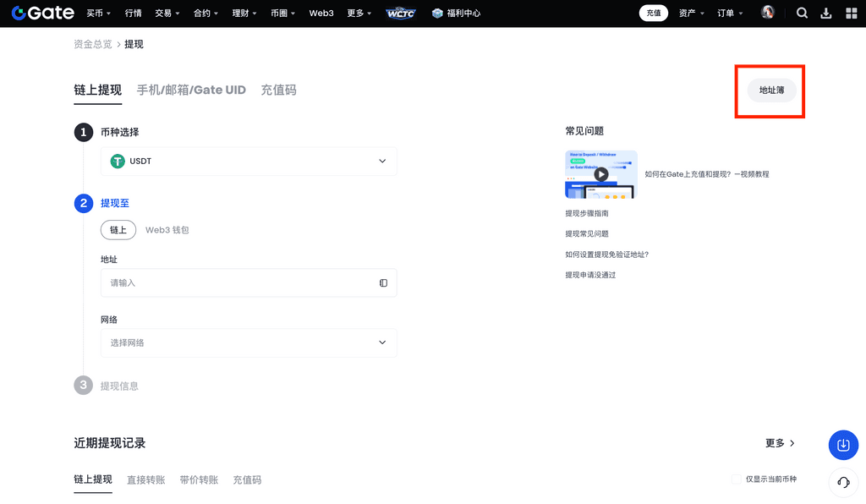Open the grid apps menu icon
The image size is (866, 504).
pos(851,13)
